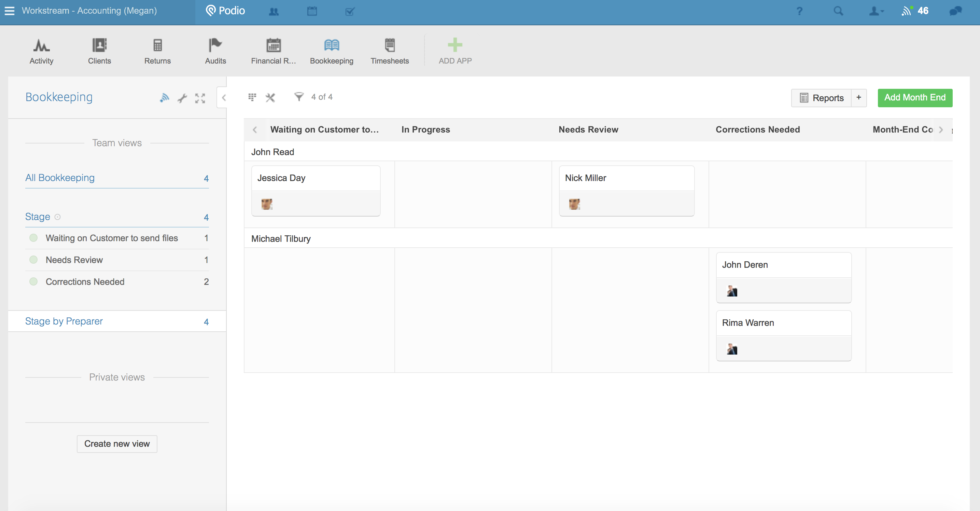980x511 pixels.
Task: Open the layout grid options icon
Action: point(252,97)
